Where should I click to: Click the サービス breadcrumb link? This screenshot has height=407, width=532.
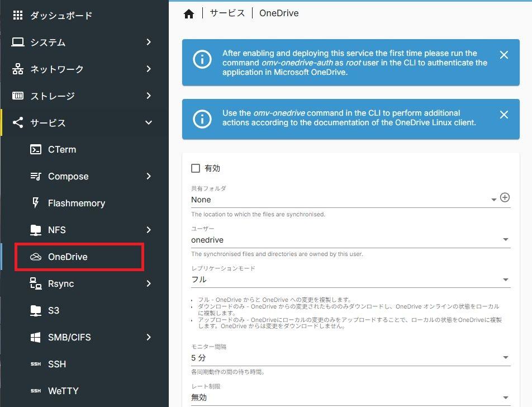[x=227, y=13]
